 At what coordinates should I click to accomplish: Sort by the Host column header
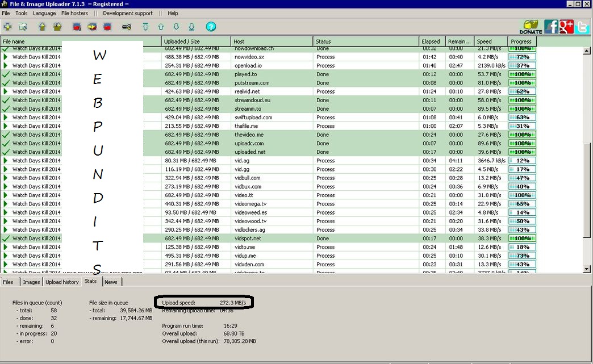(272, 41)
